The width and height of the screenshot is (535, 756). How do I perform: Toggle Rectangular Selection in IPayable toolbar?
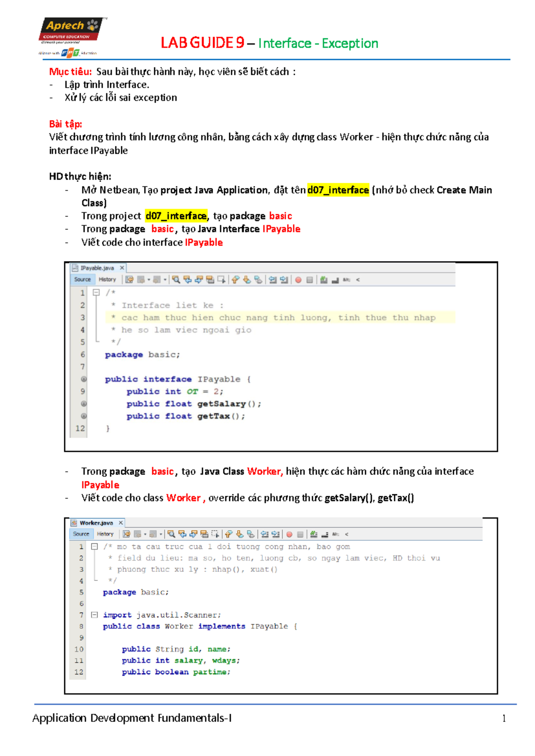pos(221,279)
